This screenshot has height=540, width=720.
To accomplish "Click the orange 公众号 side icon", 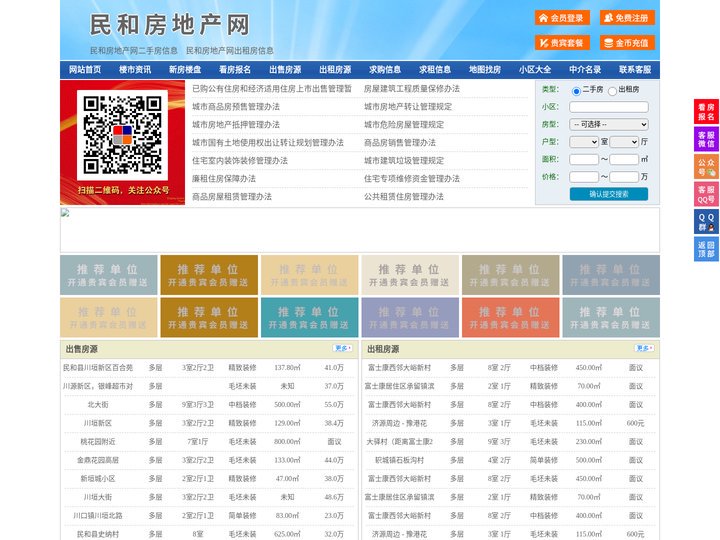I will [706, 167].
